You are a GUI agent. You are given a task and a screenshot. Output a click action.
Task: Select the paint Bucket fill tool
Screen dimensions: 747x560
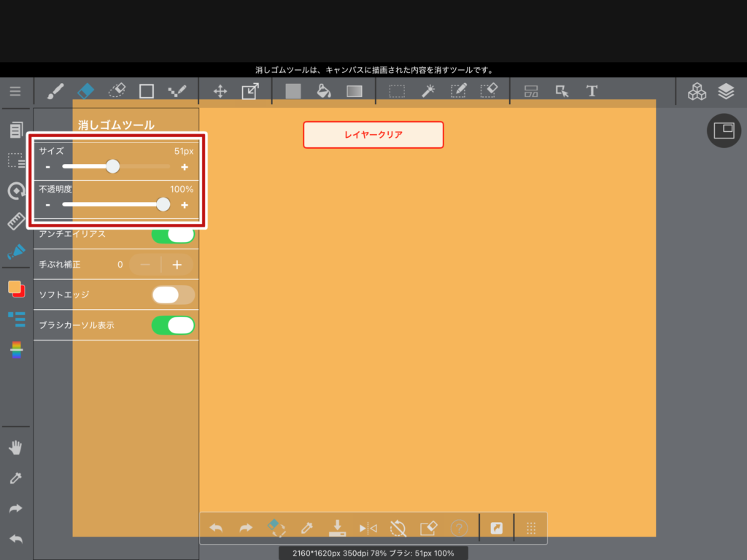(x=323, y=91)
